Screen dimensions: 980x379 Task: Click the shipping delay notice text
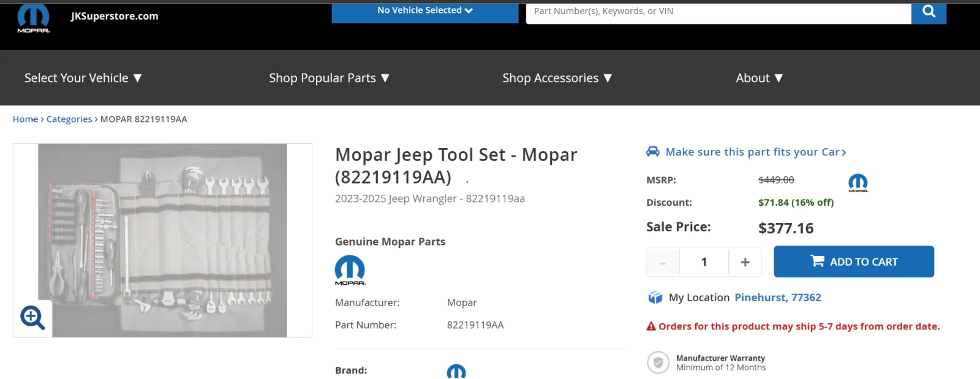[x=799, y=326]
